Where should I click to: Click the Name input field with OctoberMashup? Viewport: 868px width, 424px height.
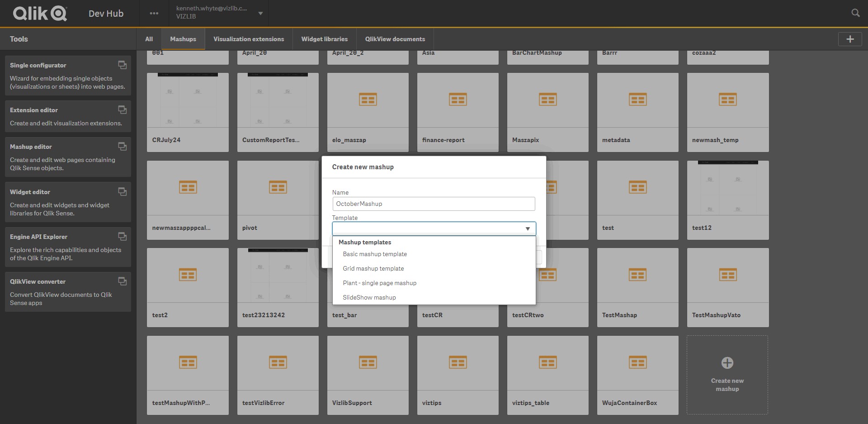tap(434, 204)
